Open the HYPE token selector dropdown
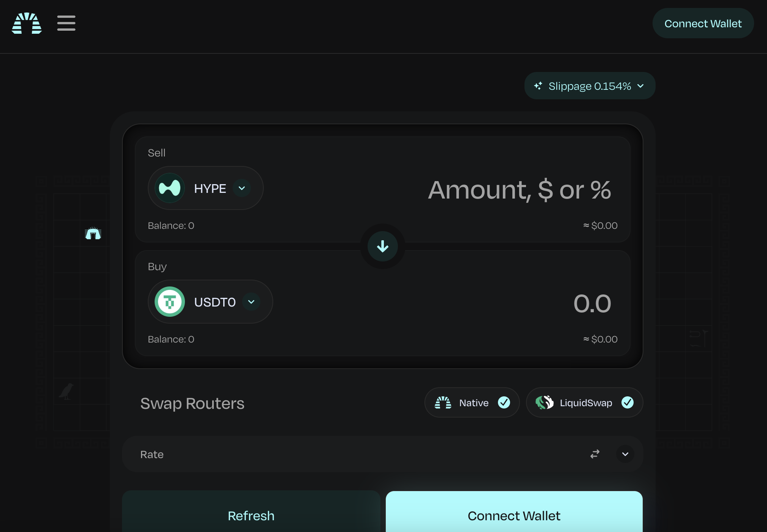 (242, 188)
